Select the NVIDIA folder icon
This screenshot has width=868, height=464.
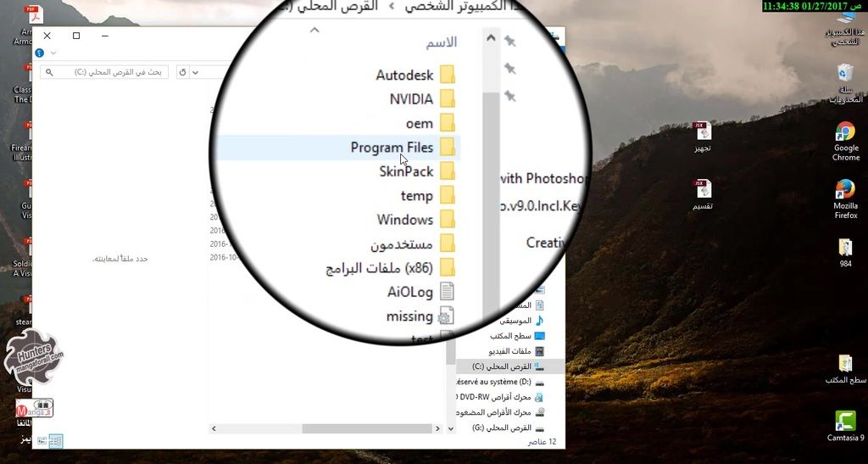pos(448,99)
